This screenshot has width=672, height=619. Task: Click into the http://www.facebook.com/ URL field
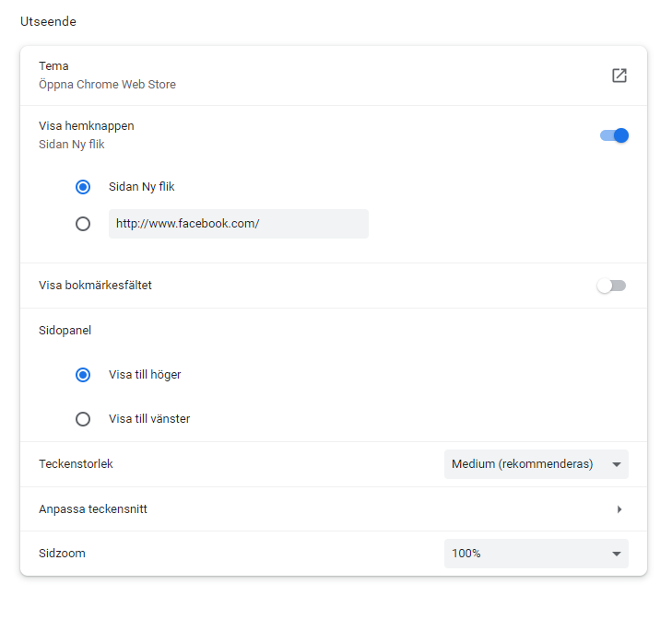238,224
